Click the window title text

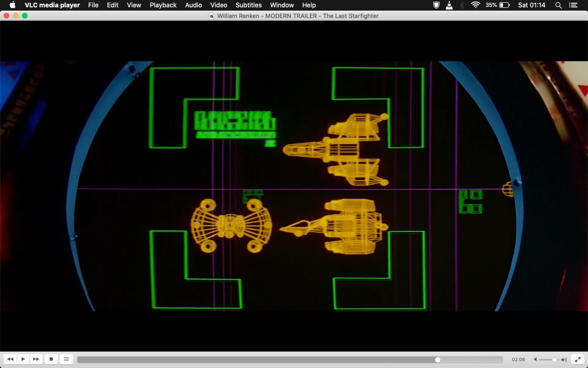coord(298,16)
